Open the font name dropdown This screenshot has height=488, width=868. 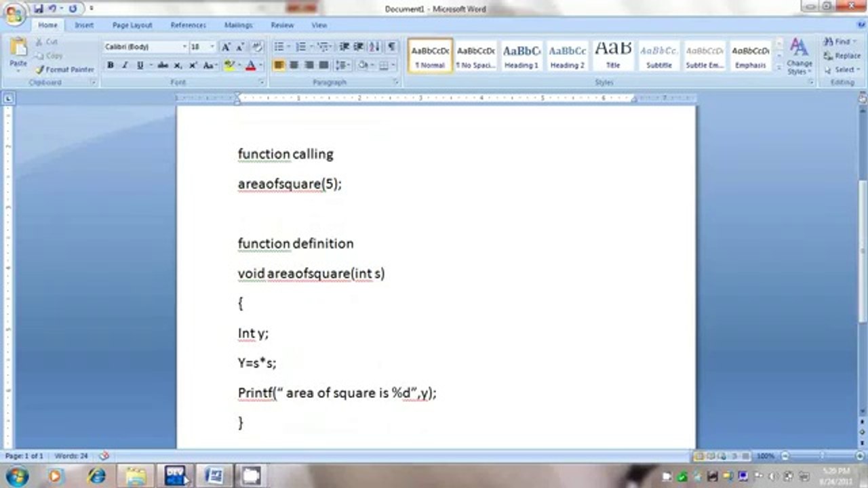(184, 47)
